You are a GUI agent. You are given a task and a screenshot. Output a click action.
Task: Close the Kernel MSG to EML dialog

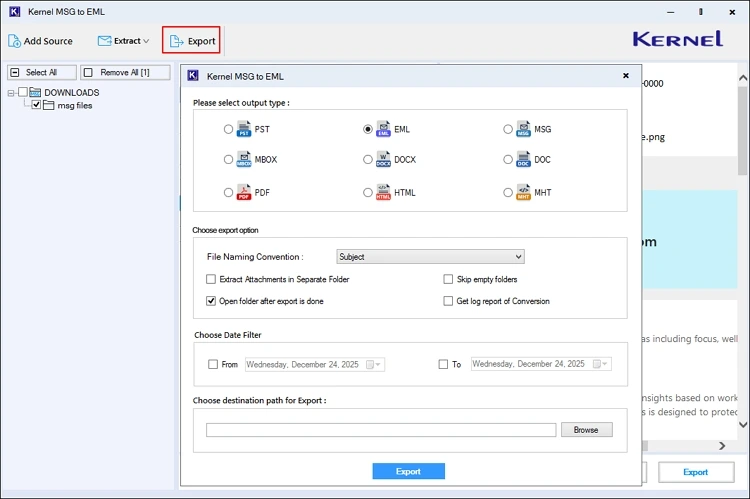point(626,76)
